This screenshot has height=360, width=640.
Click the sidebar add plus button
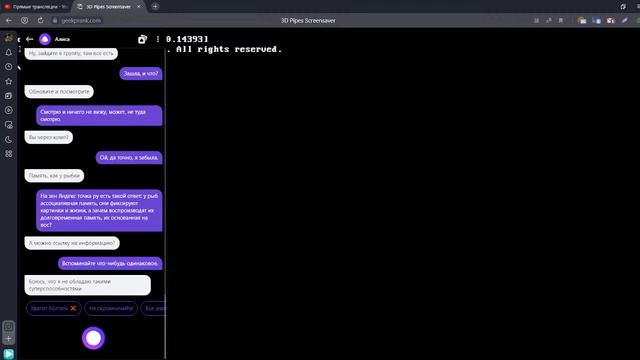9,339
